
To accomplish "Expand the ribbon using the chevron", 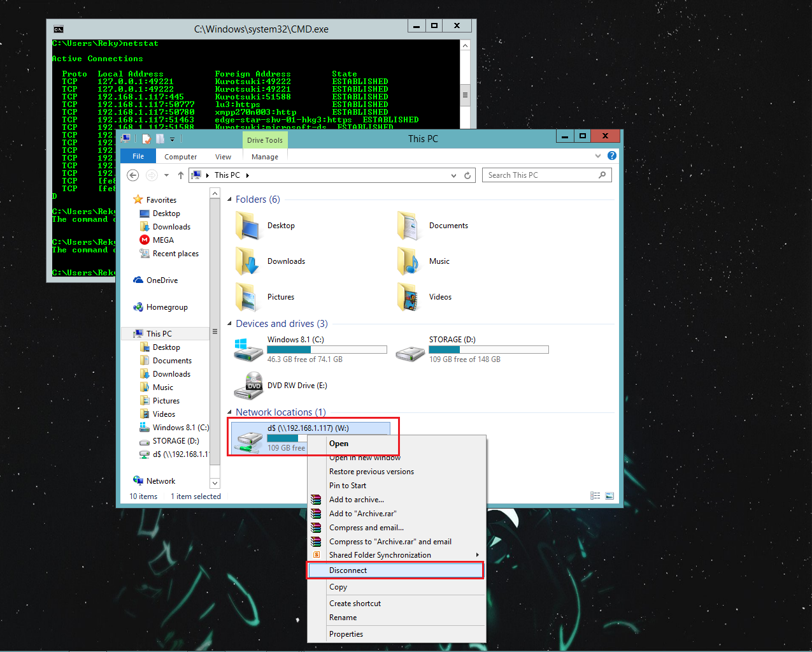I will click(x=597, y=156).
